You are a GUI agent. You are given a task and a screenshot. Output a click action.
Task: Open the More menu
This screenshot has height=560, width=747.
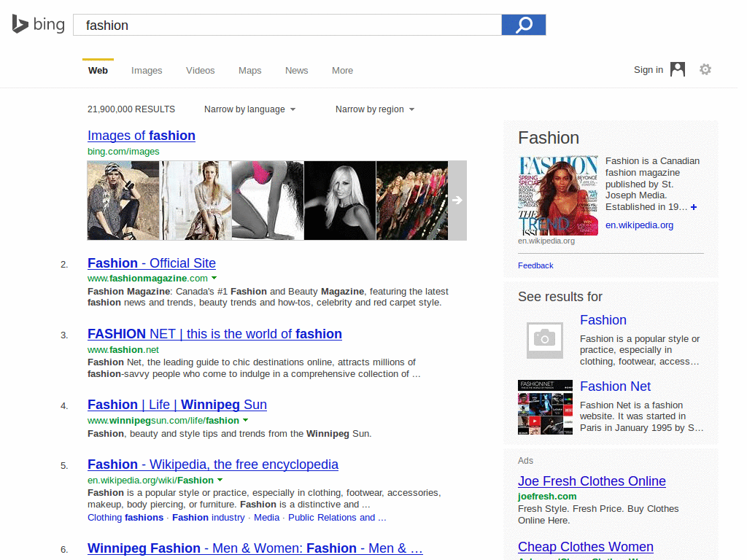tap(342, 70)
